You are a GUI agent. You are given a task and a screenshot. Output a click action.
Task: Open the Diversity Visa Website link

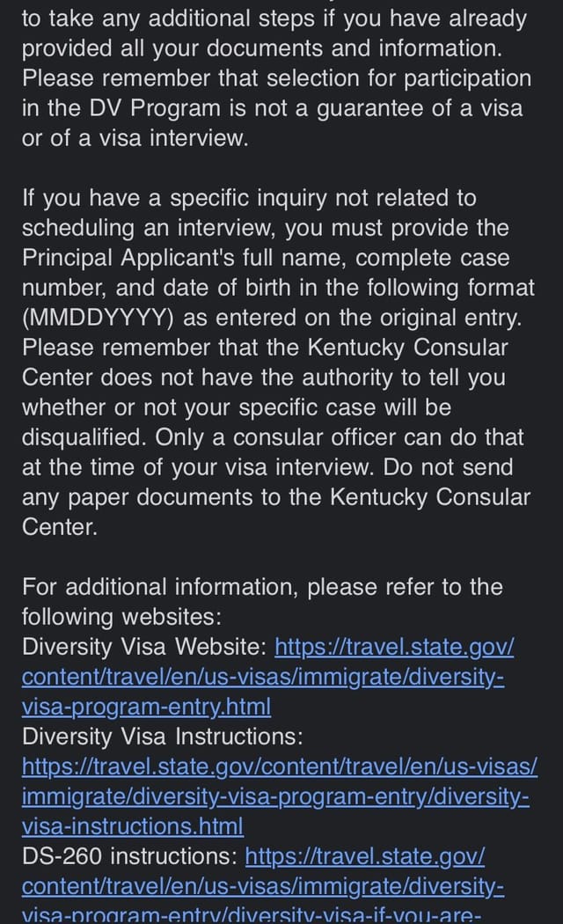point(394,647)
